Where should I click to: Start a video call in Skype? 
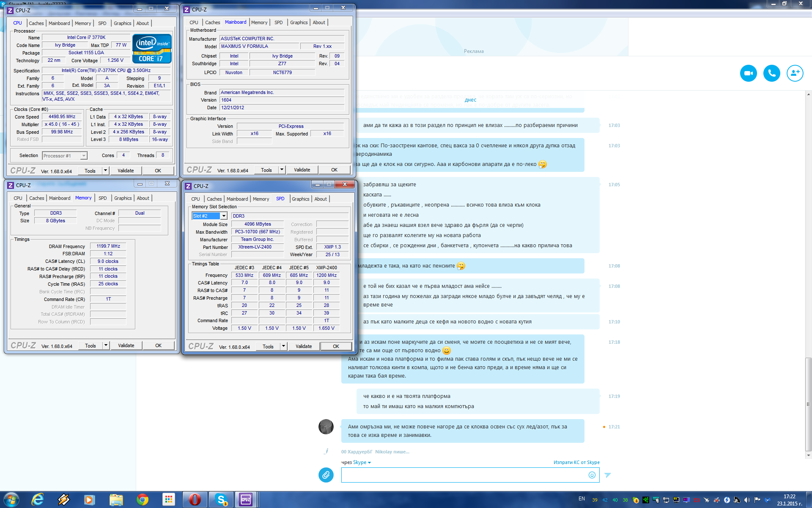click(x=748, y=73)
